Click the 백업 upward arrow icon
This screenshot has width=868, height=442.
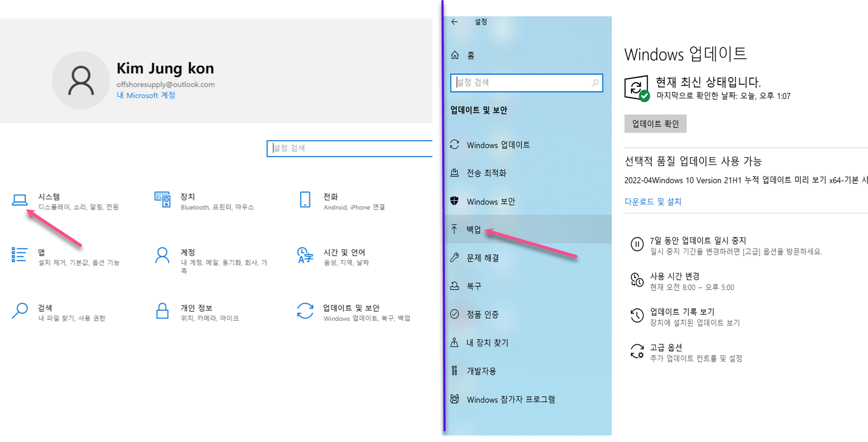click(455, 229)
